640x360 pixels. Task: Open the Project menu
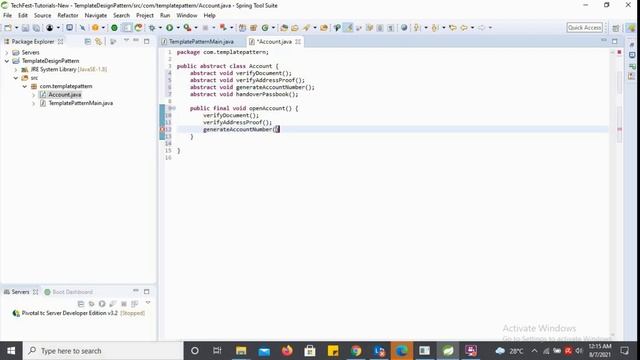pos(145,16)
